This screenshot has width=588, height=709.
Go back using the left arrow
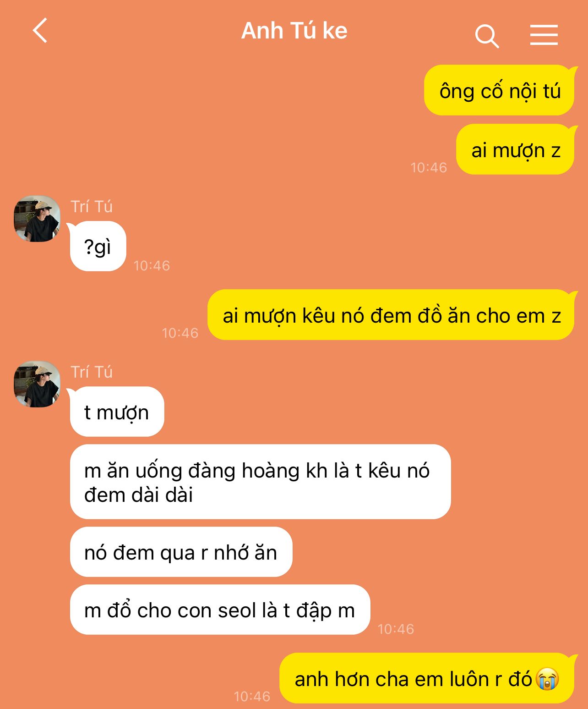[40, 31]
